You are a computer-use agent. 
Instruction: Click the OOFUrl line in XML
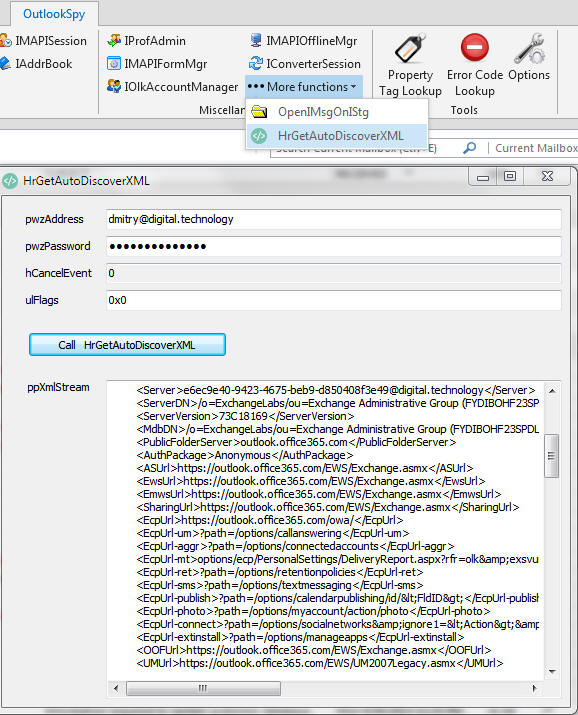coord(314,650)
